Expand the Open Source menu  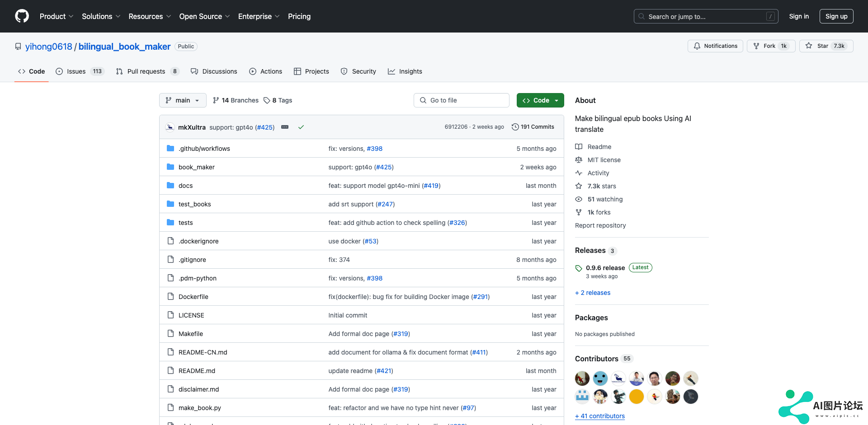(204, 16)
